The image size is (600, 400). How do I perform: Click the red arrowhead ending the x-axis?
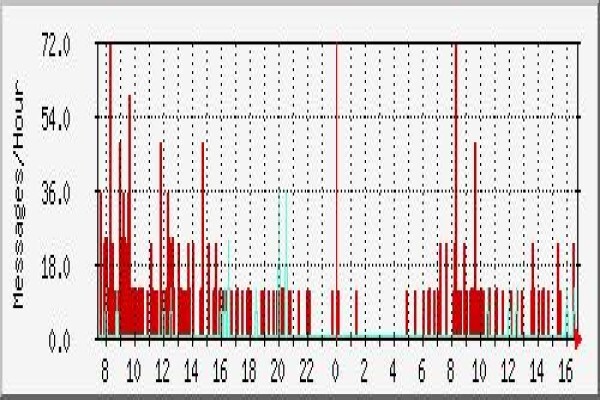[x=578, y=339]
